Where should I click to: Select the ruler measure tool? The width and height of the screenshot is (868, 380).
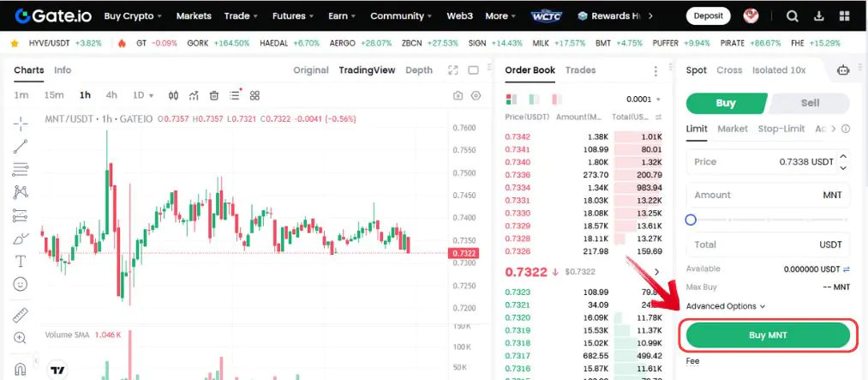(x=21, y=315)
